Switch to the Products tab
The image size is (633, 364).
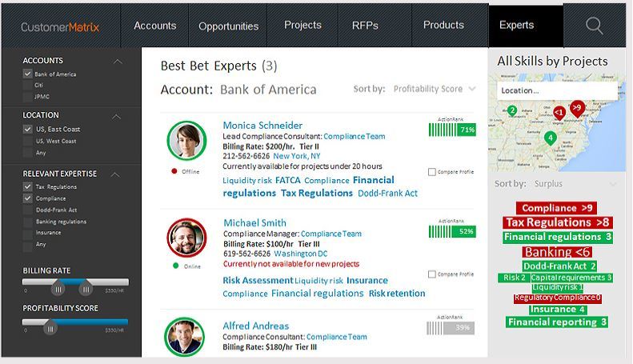coord(443,26)
